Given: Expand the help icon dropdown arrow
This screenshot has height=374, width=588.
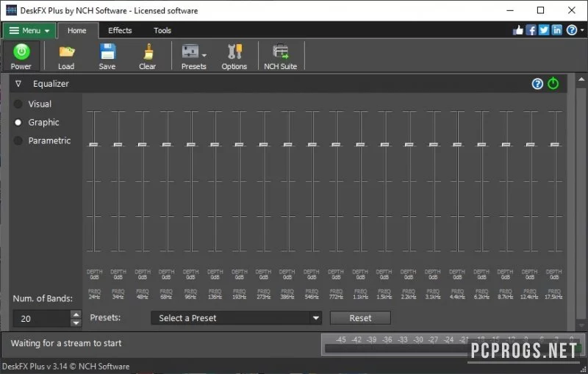Looking at the screenshot, I should tap(581, 30).
